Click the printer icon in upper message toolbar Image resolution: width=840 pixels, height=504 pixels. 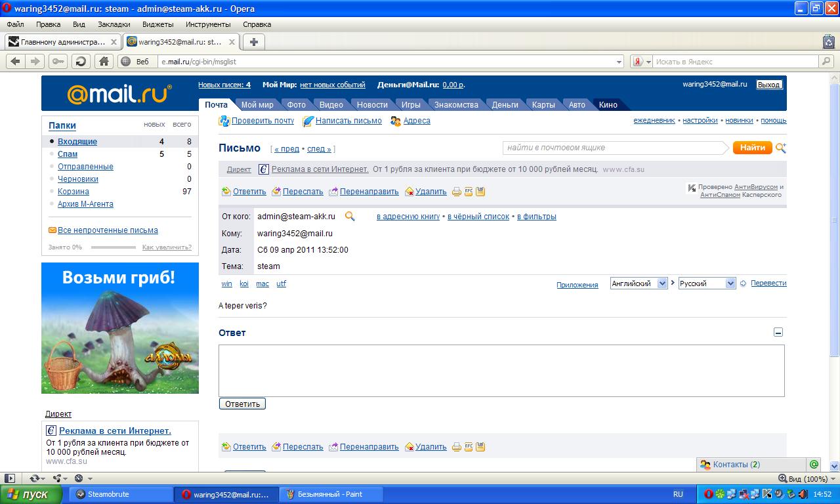pos(457,192)
